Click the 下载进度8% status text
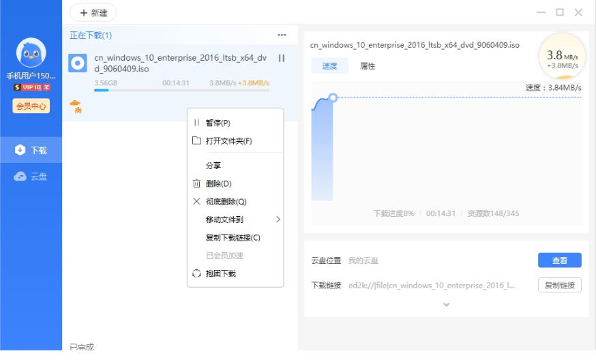596x364 pixels. [393, 213]
